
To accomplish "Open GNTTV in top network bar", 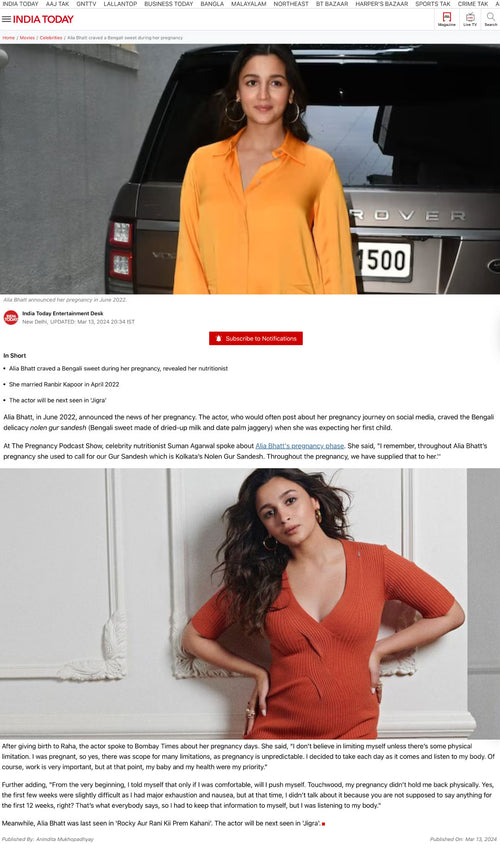I will [86, 4].
